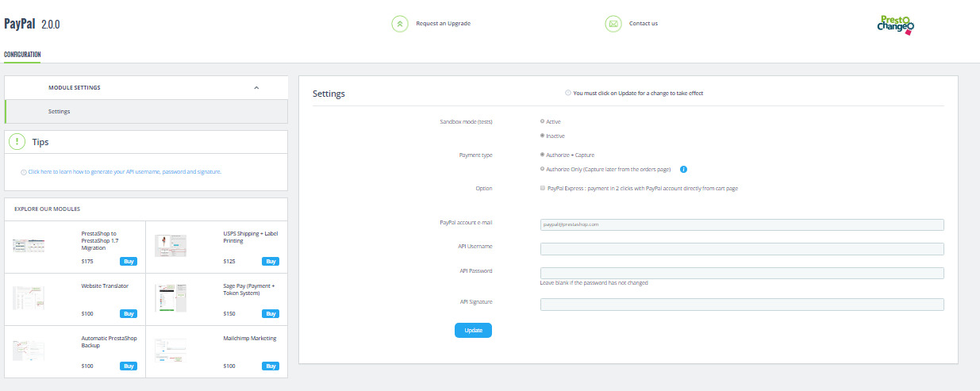This screenshot has height=391, width=980.
Task: Open PrestaShop 1.7 Migration module thumbnail
Action: pyautogui.click(x=29, y=245)
